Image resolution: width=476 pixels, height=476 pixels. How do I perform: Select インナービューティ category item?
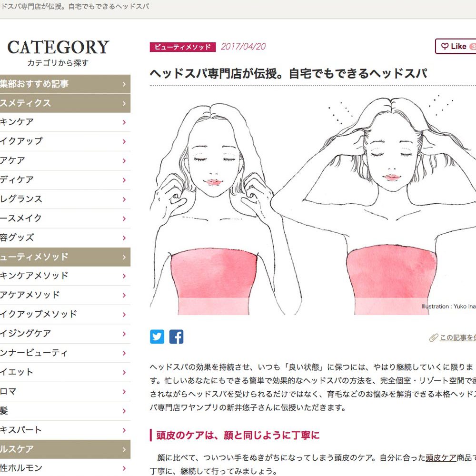(65, 353)
